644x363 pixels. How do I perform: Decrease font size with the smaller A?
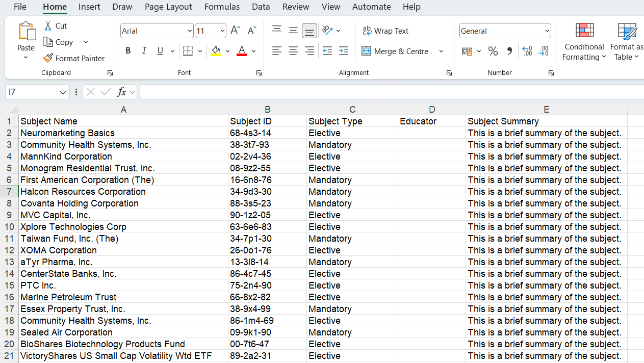(252, 31)
